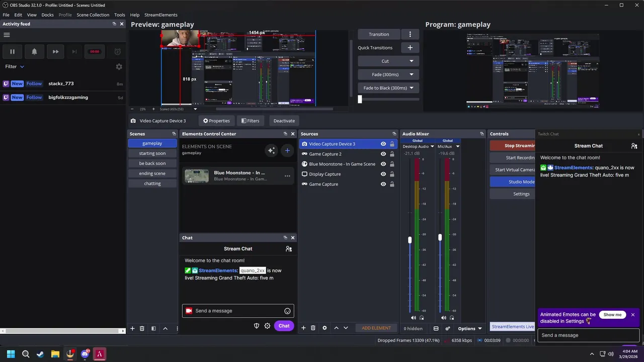Open chat settings gear in docked Chat
The image size is (644, 362).
point(267,326)
